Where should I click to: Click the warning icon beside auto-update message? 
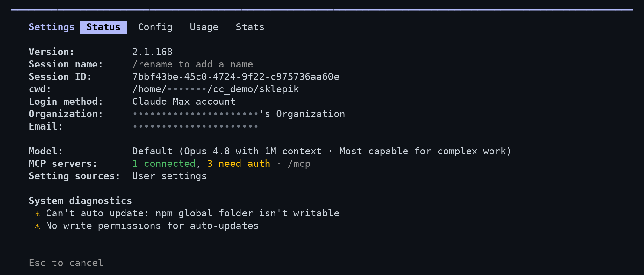click(x=37, y=214)
